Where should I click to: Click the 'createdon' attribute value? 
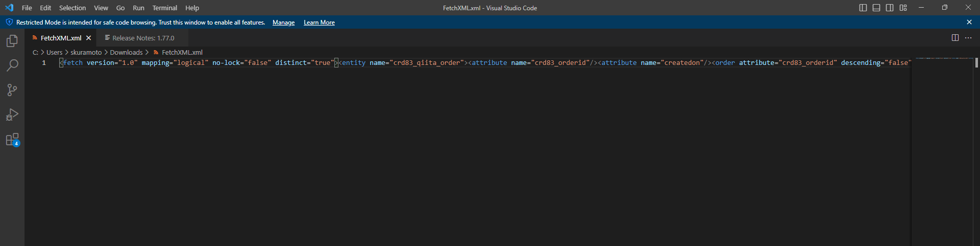coord(682,62)
